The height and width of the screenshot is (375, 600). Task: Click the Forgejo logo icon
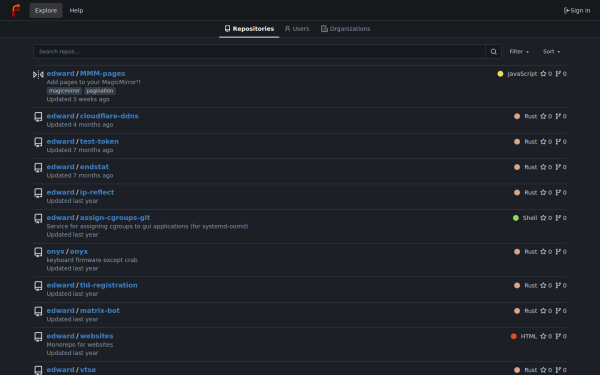click(16, 10)
